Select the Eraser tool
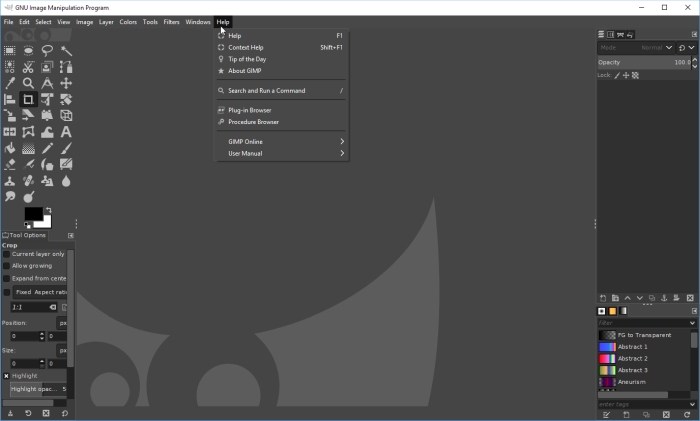The image size is (700, 421). pos(9,165)
